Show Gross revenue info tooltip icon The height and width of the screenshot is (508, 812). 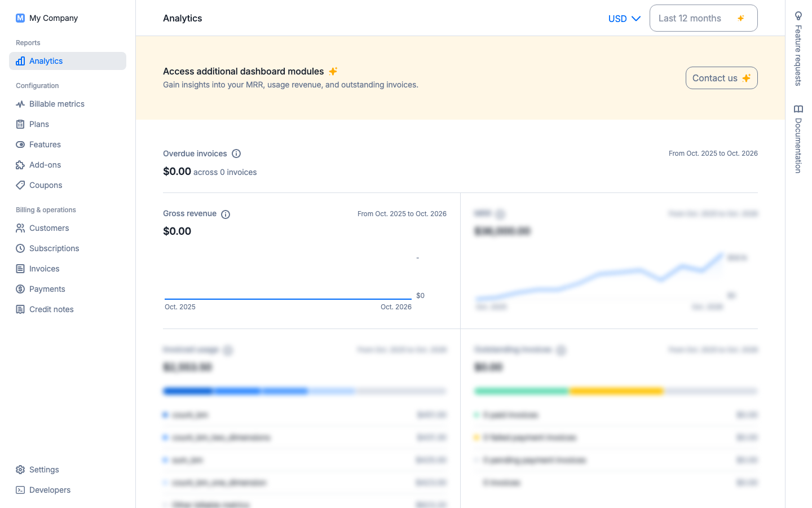click(x=226, y=214)
